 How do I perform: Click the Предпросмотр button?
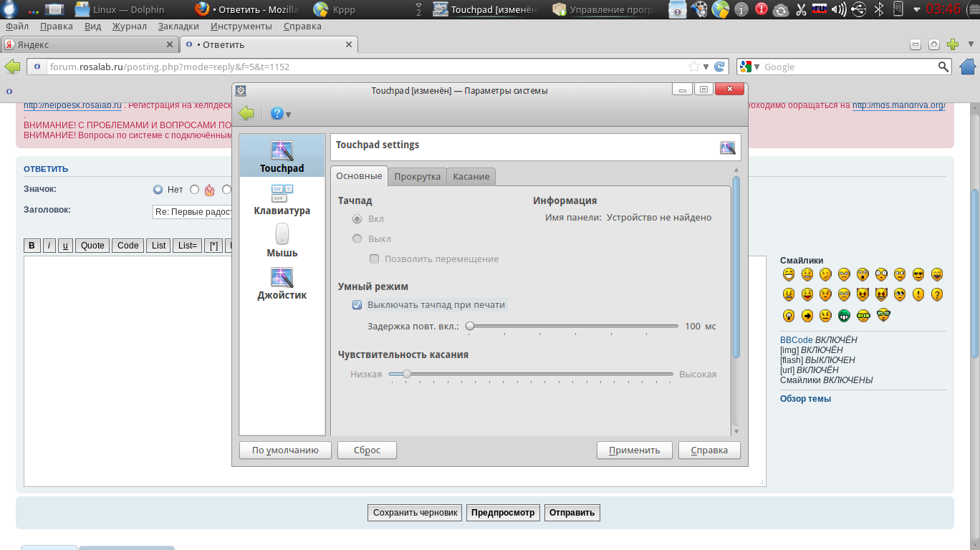click(503, 513)
